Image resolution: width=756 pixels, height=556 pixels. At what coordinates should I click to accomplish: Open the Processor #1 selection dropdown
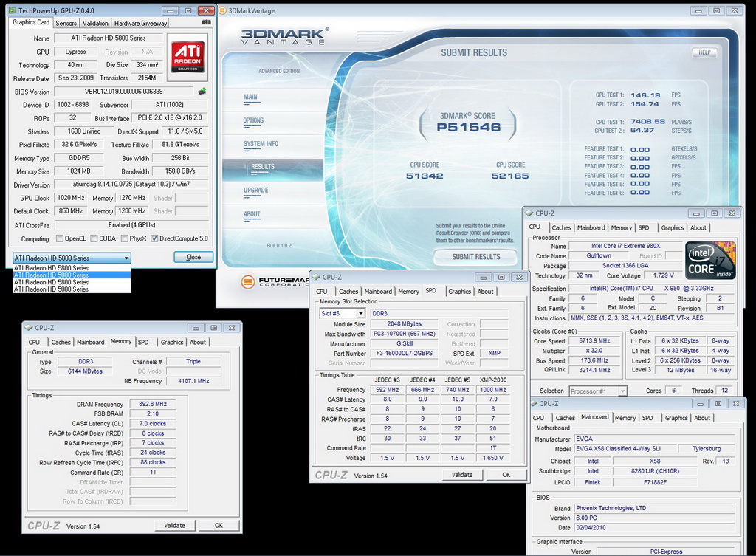click(x=598, y=391)
